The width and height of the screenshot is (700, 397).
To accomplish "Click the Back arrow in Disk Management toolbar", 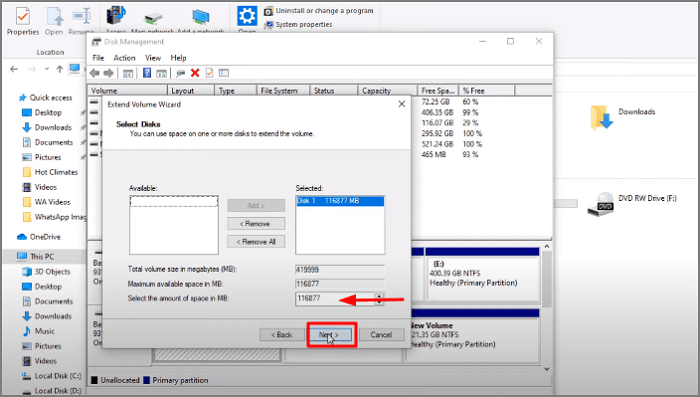I will (94, 73).
